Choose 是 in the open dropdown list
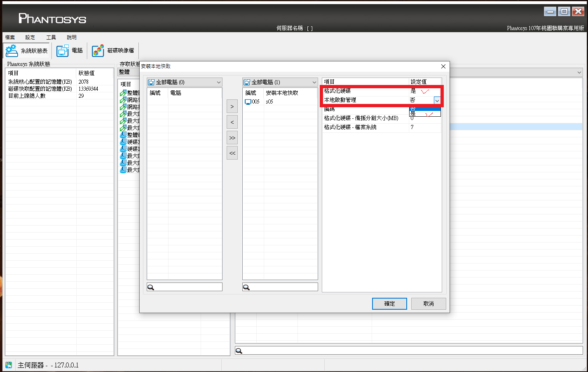The height and width of the screenshot is (372, 588). pyautogui.click(x=425, y=114)
